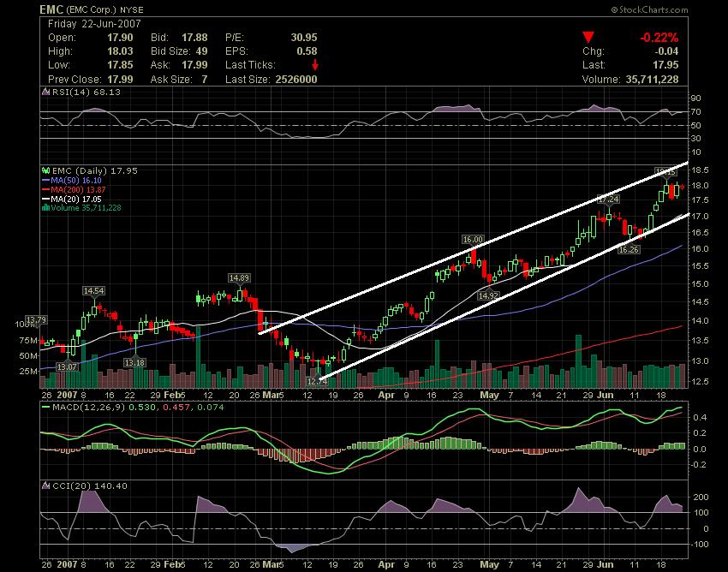Click the blue MA(50) legend line marker

[45, 180]
